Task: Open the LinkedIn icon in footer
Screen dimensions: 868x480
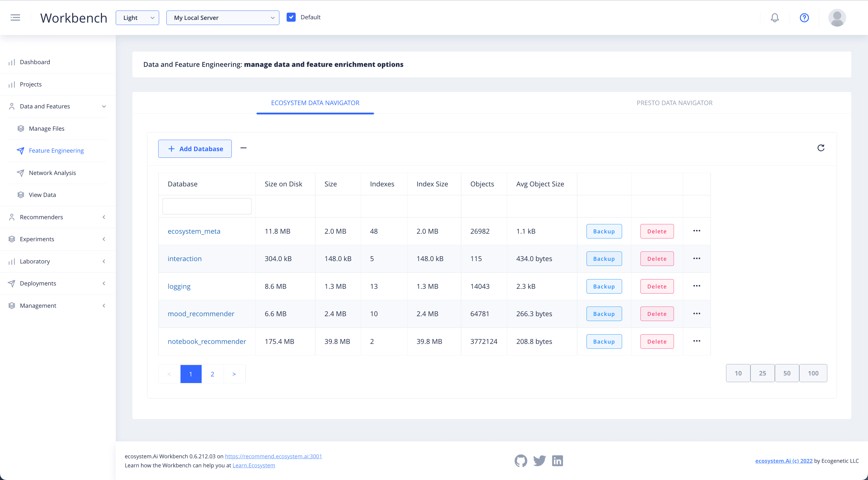Action: click(x=557, y=460)
